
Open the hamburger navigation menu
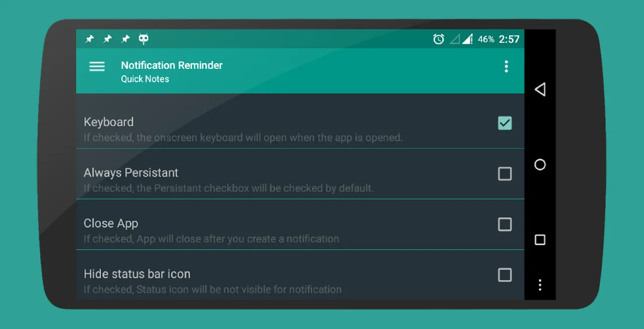[x=97, y=66]
